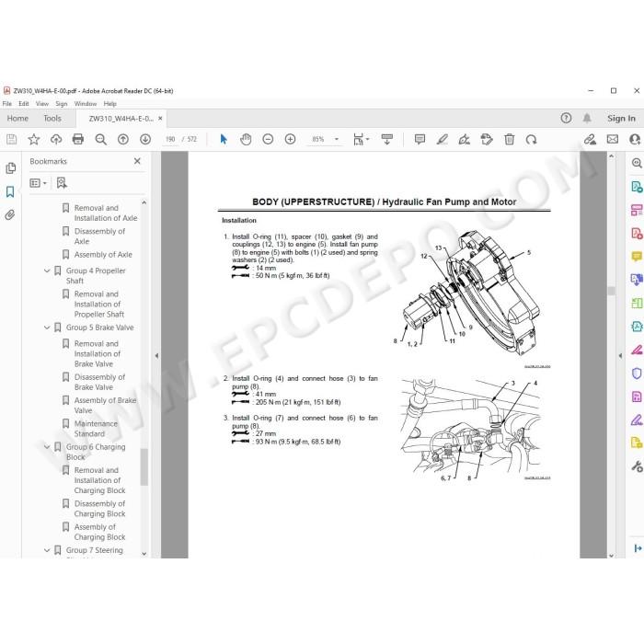The height and width of the screenshot is (644, 644).
Task: Select the highlight text pen tool
Action: [x=442, y=140]
